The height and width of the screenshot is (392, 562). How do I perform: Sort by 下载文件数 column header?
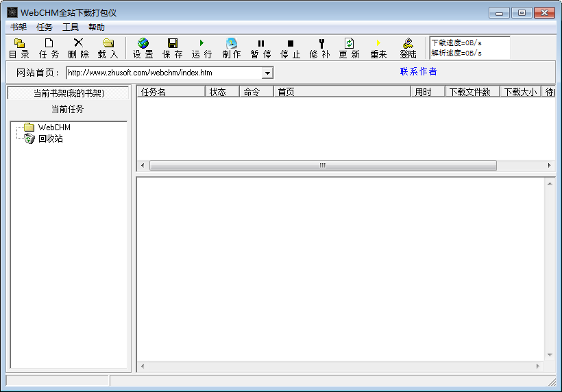coord(472,92)
